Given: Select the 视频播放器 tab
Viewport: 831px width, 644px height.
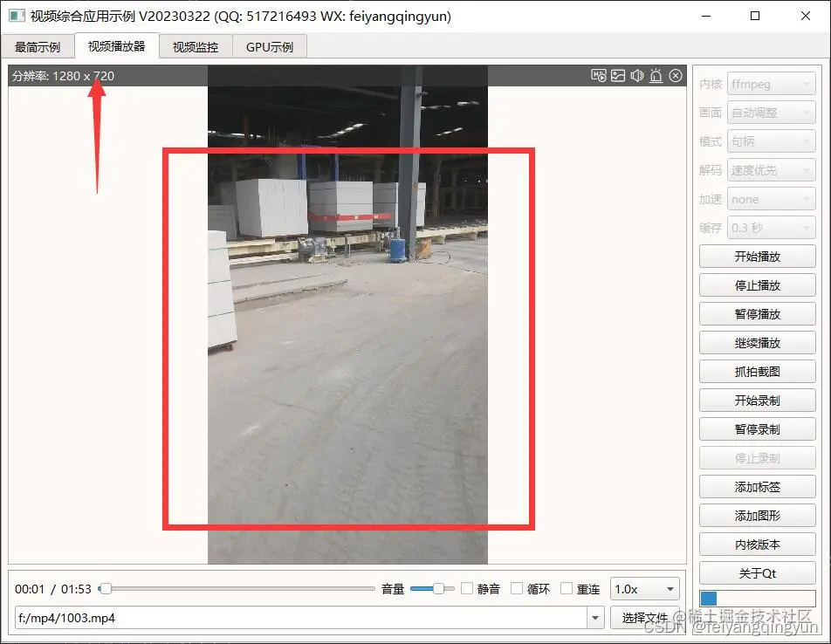Looking at the screenshot, I should [x=117, y=46].
